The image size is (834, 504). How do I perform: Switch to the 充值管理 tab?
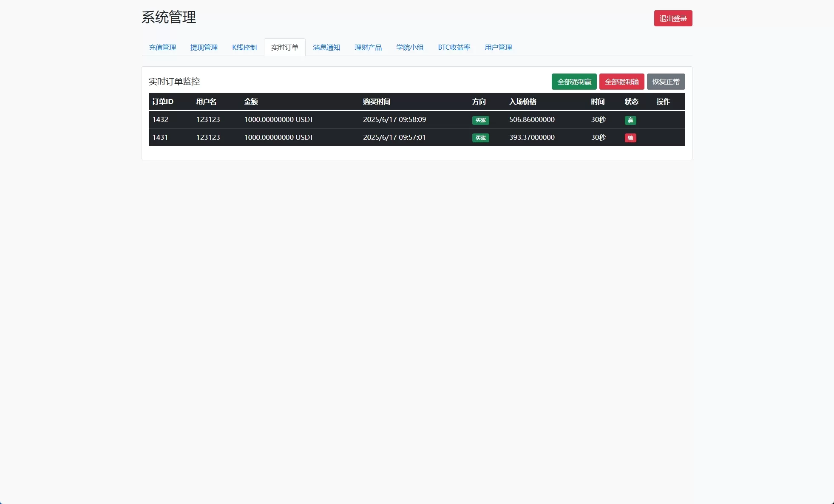[162, 48]
